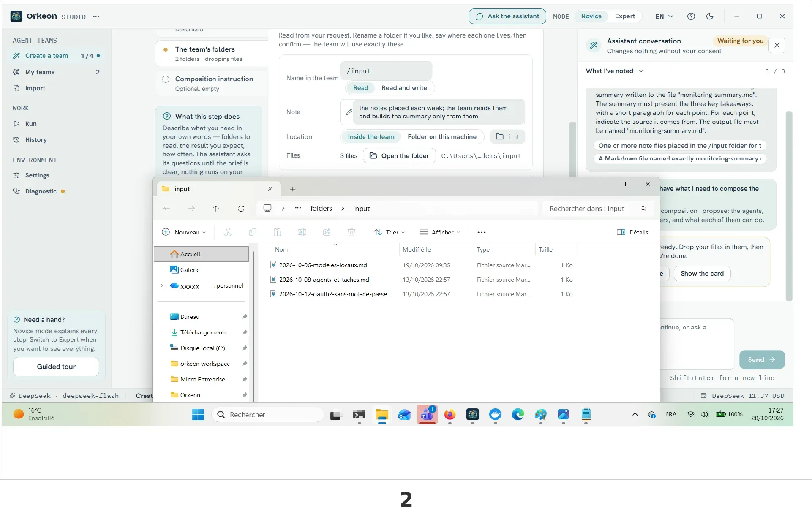The image size is (812, 519).
Task: Click Open the folder button
Action: [x=399, y=156]
